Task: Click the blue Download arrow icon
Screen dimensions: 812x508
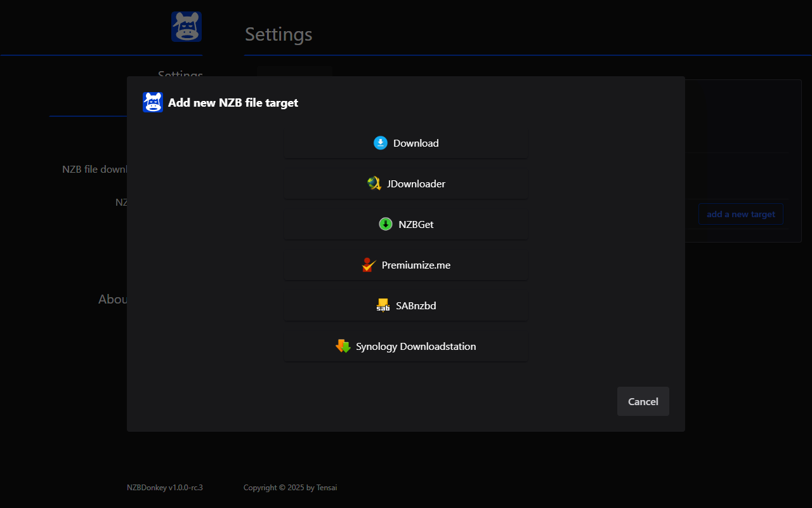Action: (380, 143)
